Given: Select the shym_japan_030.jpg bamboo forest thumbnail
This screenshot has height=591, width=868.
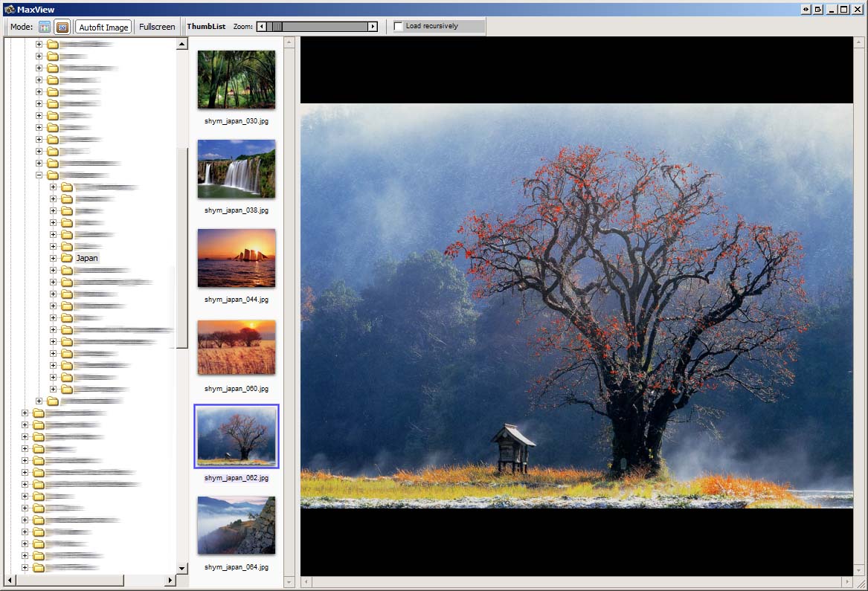Looking at the screenshot, I should point(237,80).
